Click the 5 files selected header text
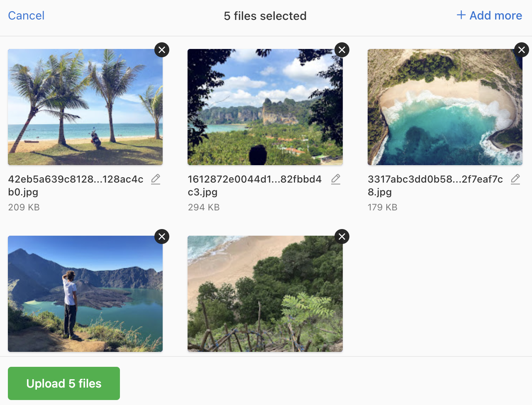Viewport: 532px width, 405px height. coord(266,16)
